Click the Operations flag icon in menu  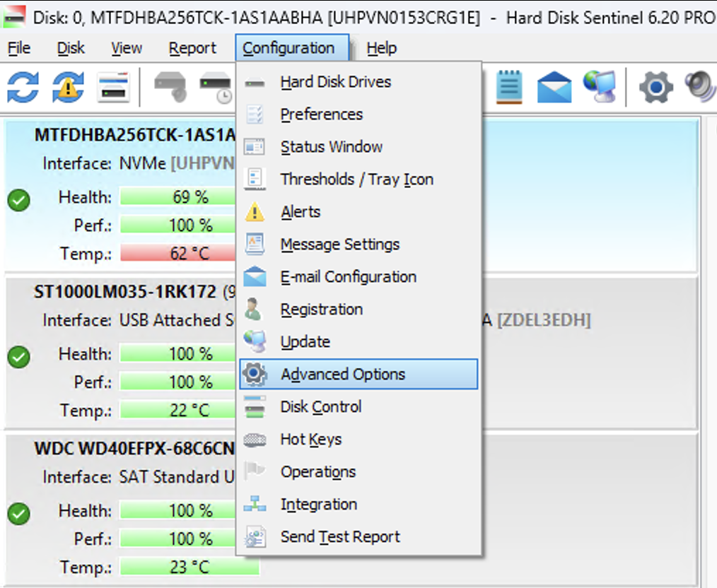[255, 471]
